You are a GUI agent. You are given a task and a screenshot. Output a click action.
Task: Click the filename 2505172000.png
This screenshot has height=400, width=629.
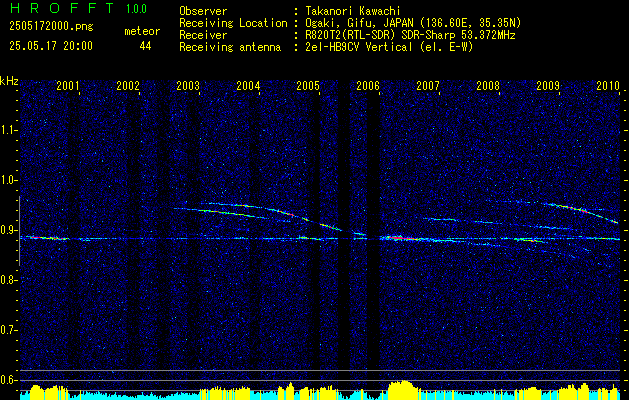[51, 27]
